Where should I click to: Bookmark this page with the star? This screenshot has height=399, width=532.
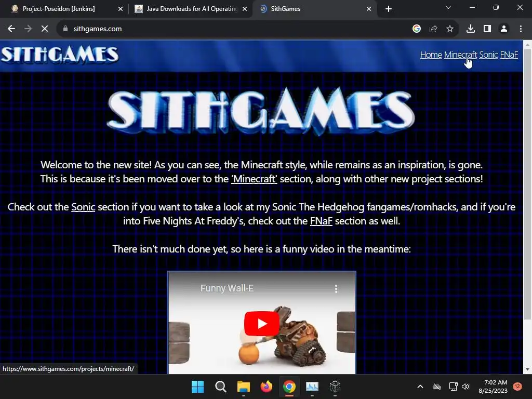point(450,29)
